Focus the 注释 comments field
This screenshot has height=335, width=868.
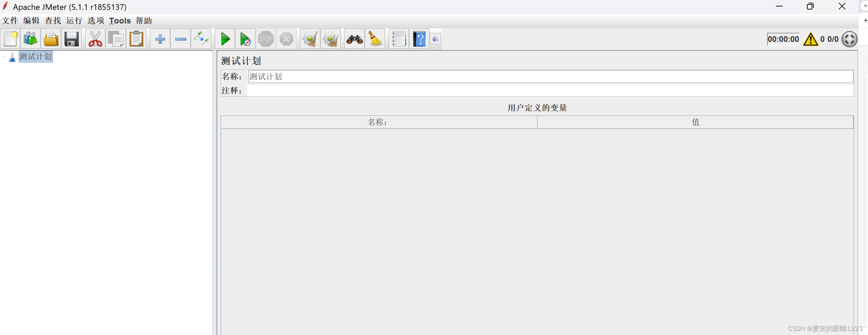coord(550,91)
